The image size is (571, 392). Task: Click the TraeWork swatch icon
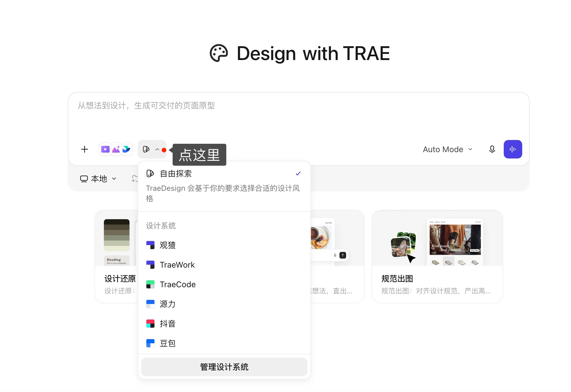[150, 265]
